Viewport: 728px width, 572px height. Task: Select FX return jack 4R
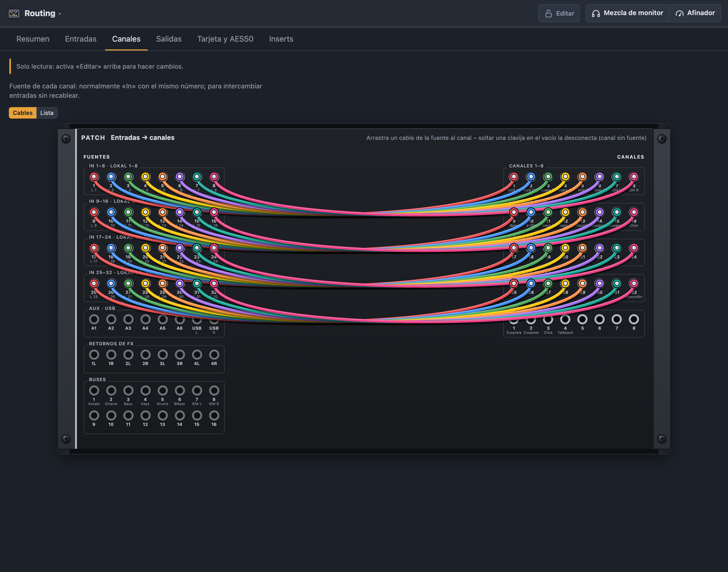214,354
